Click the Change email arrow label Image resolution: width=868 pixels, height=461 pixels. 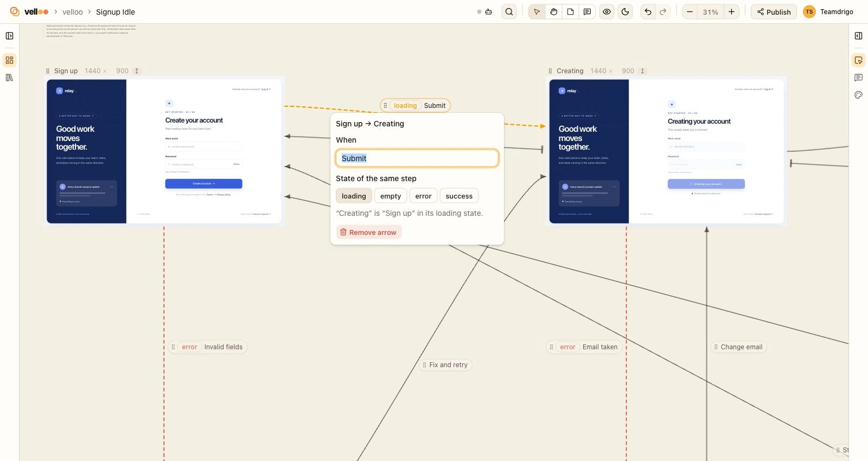[x=738, y=347]
